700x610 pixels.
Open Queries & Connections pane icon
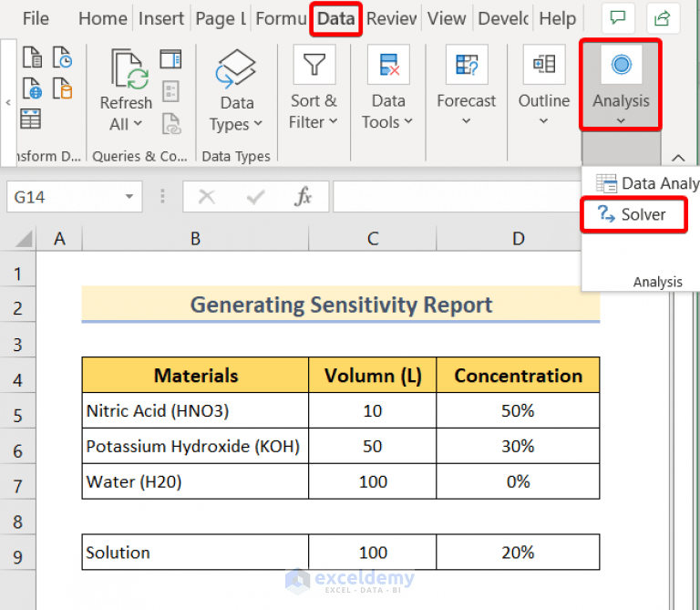(x=170, y=59)
